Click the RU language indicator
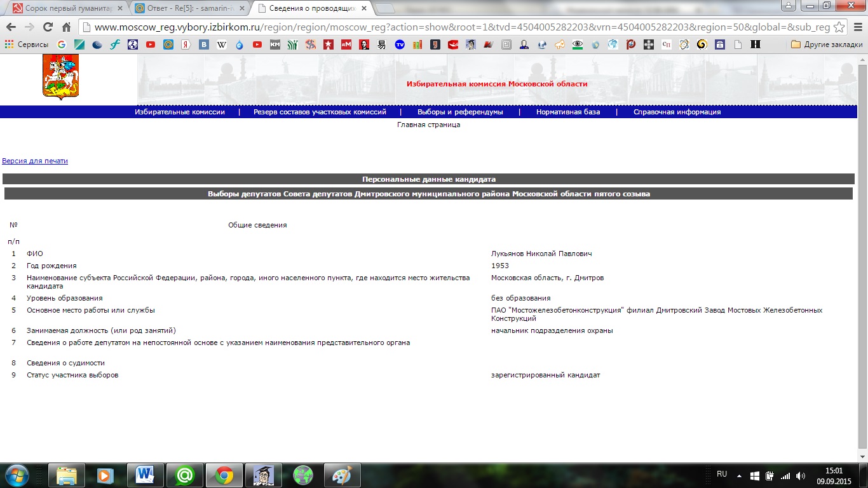 (x=722, y=474)
